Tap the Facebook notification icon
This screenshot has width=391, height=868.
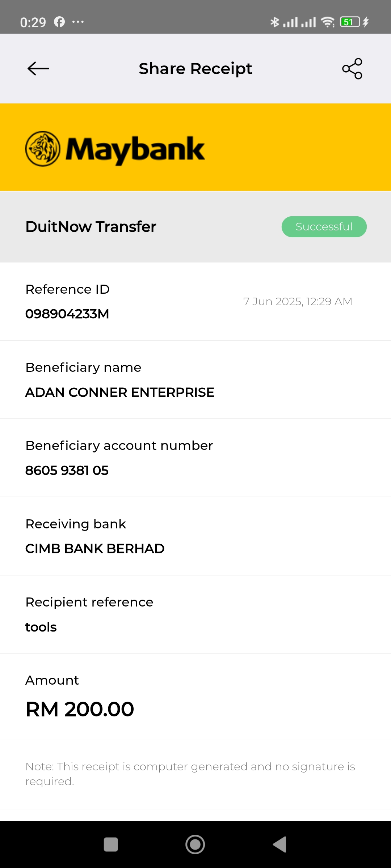[59, 22]
